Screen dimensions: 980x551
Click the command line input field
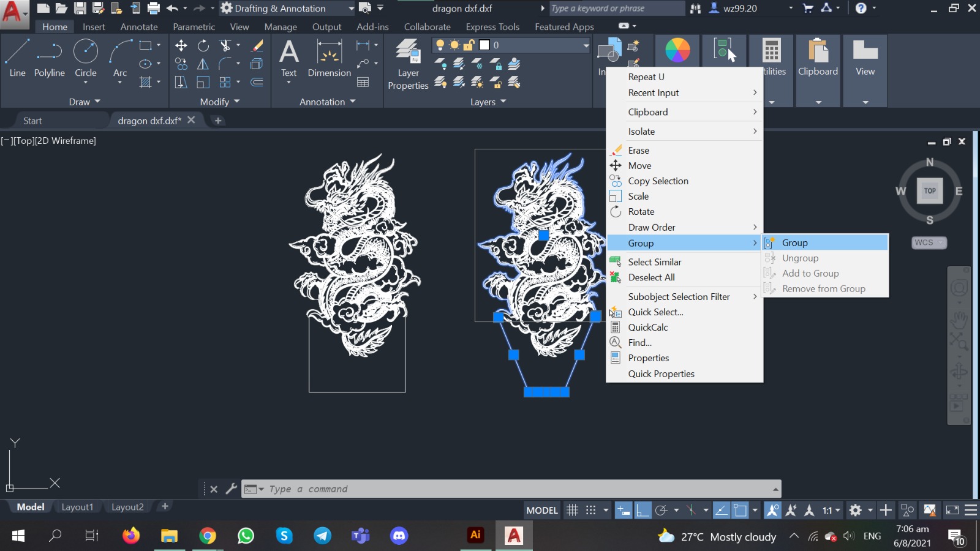(511, 489)
